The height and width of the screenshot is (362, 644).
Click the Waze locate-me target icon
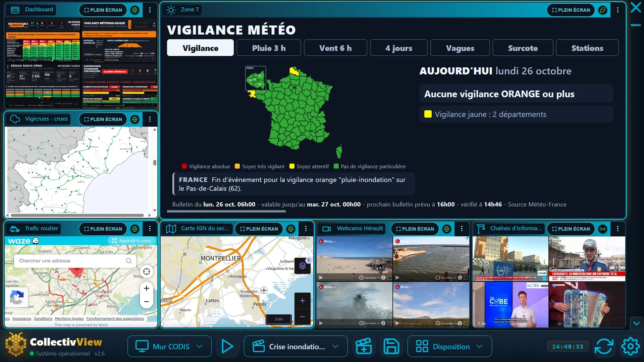(x=147, y=271)
